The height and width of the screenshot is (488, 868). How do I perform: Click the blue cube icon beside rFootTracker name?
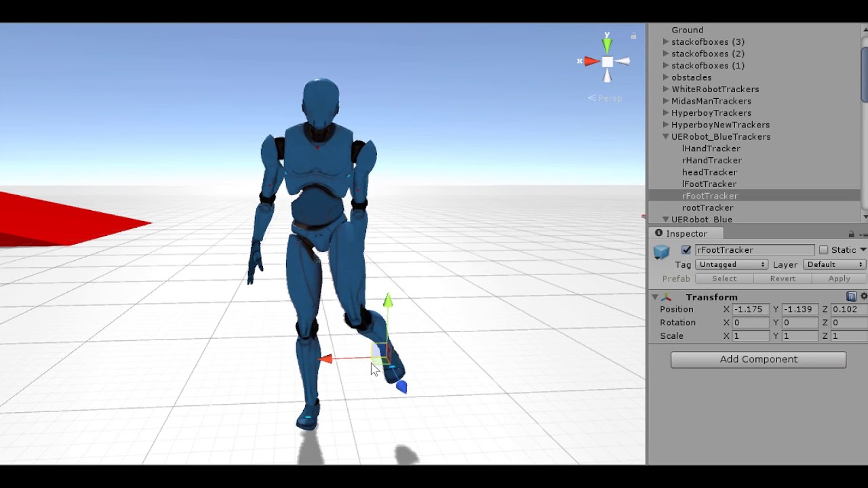pos(661,251)
